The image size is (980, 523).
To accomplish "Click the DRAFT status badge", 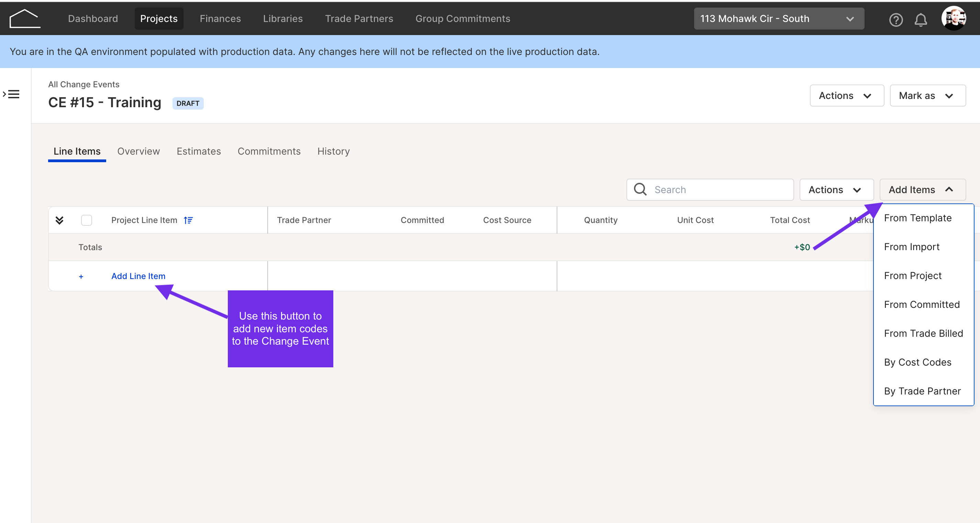I will [188, 103].
